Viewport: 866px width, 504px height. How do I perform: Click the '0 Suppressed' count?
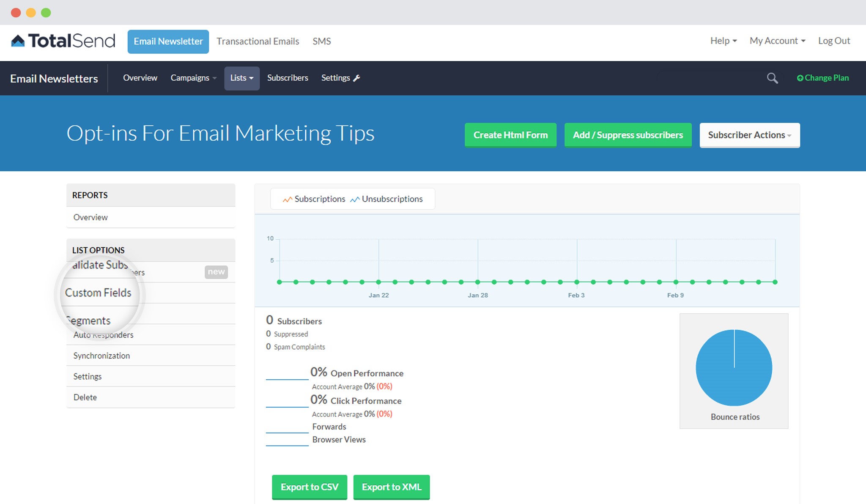[287, 334]
